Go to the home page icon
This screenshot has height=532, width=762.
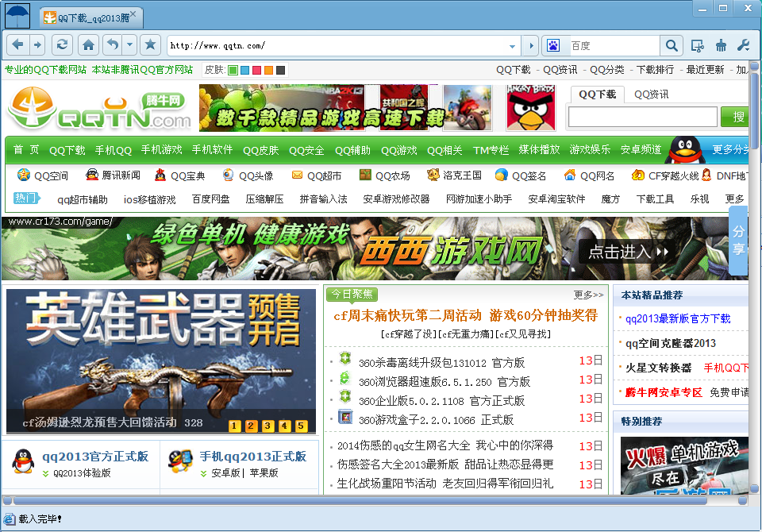(88, 45)
